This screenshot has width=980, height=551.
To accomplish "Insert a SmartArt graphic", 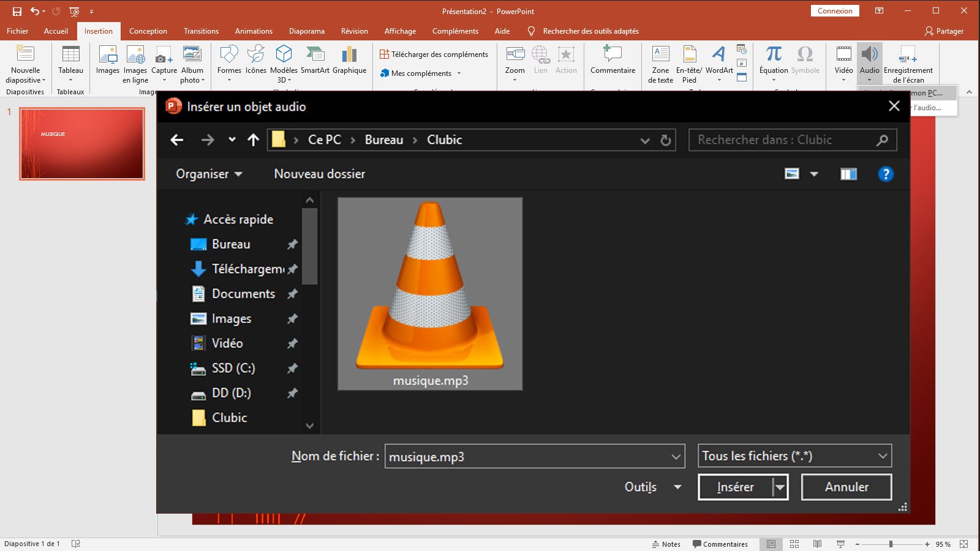I will tap(315, 60).
